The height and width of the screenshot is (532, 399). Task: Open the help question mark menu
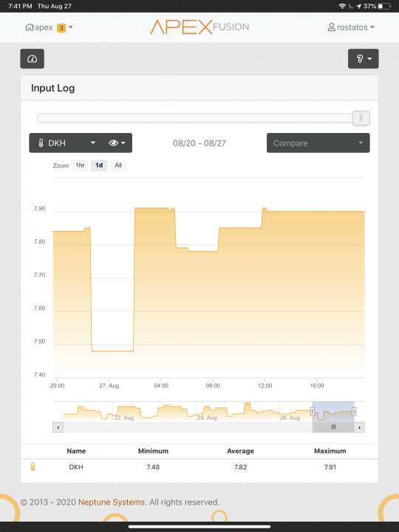[x=363, y=59]
